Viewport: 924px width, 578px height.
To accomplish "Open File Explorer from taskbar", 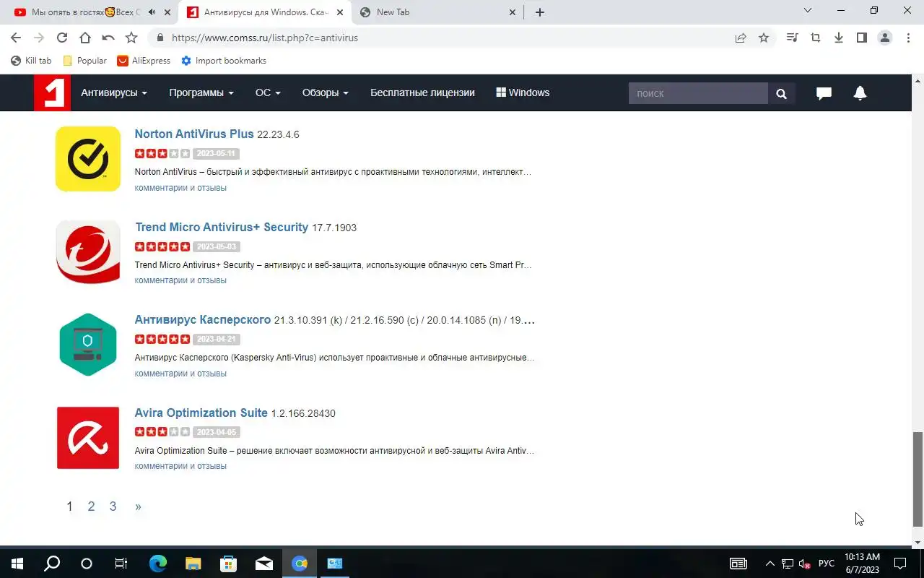I will click(x=193, y=564).
